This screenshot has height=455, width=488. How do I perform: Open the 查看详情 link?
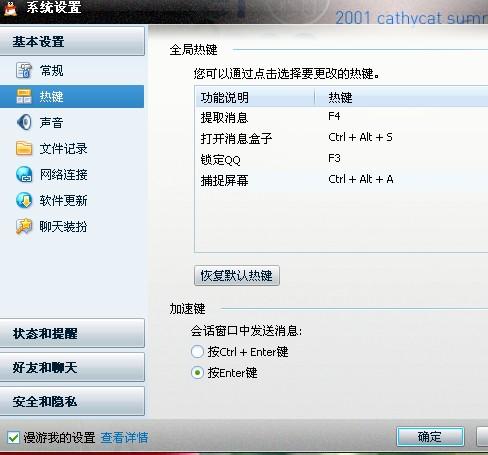124,437
